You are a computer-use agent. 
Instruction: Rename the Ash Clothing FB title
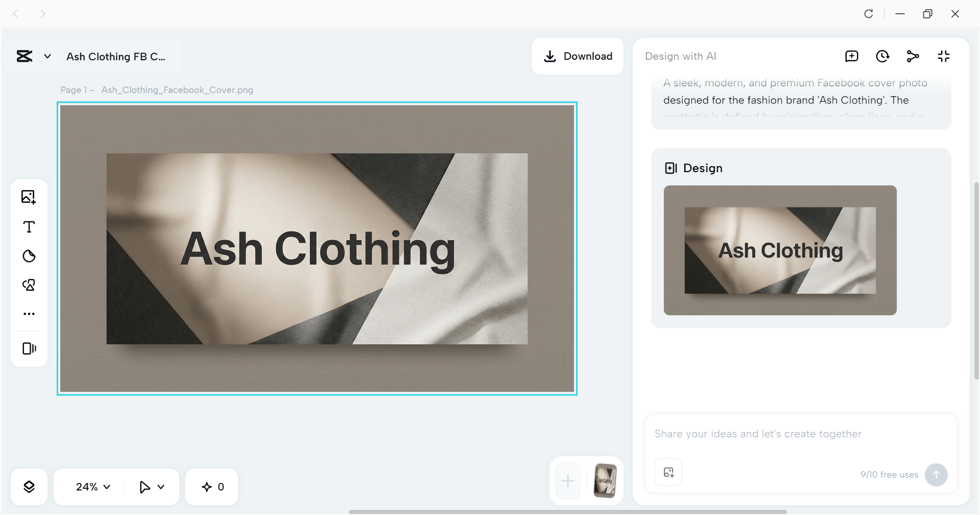click(116, 56)
